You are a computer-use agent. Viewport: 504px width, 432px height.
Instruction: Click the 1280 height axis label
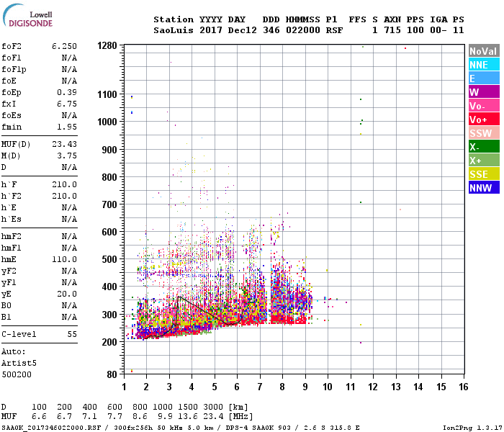tap(107, 45)
